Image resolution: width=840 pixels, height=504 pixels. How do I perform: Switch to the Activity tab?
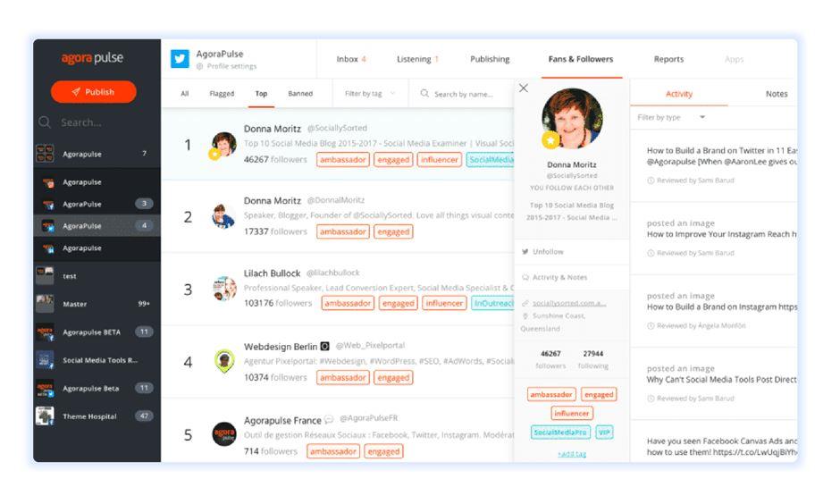click(679, 94)
